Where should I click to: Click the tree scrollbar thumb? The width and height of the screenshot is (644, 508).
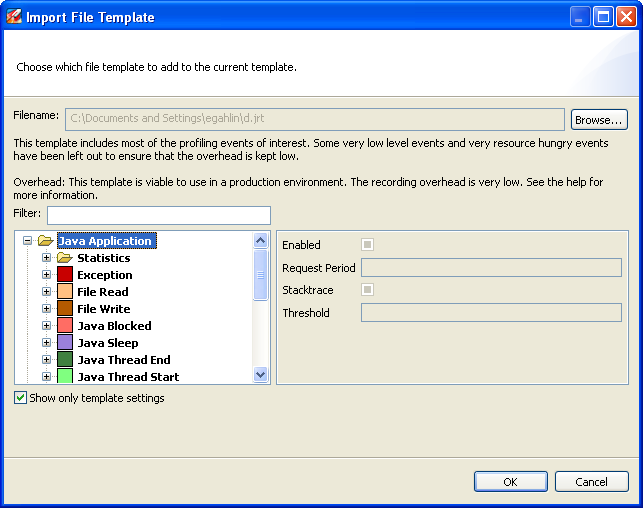260,275
